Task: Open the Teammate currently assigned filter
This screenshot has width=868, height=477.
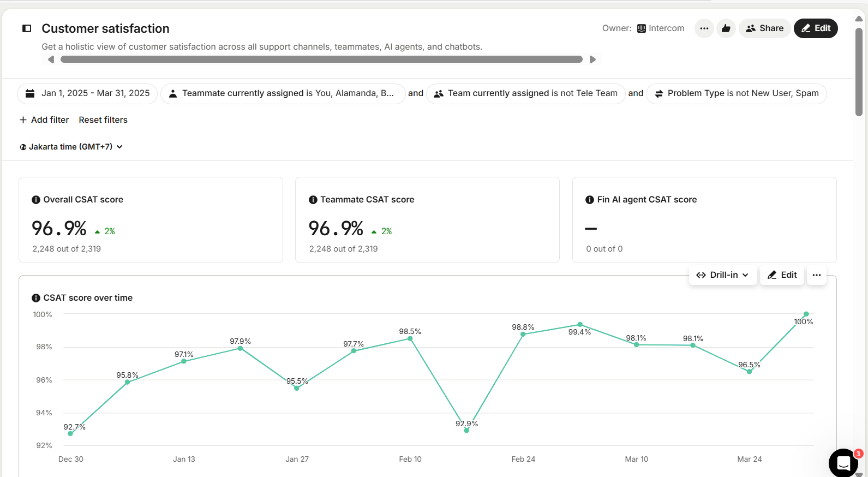Action: click(282, 93)
